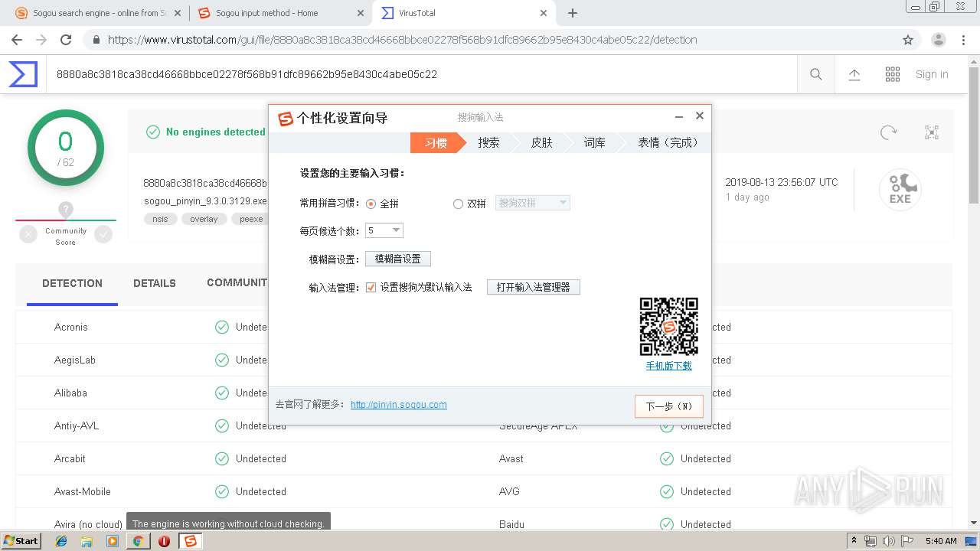Toggle 设置搜狗为默认输入法 checkbox
980x551 pixels.
point(371,287)
